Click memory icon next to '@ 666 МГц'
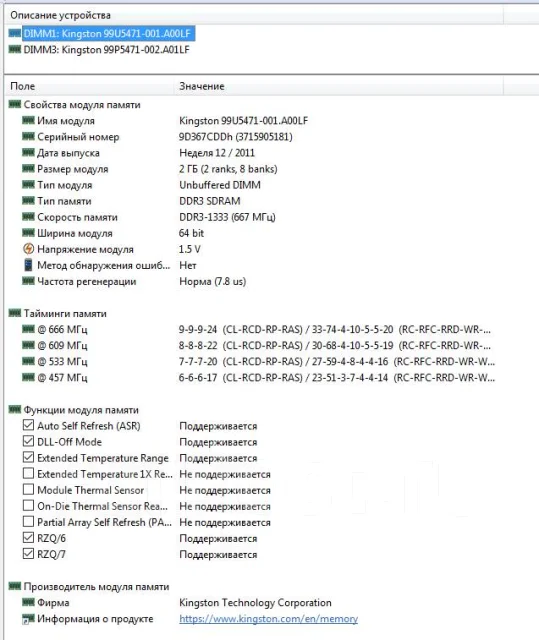The height and width of the screenshot is (640, 539). (28, 329)
